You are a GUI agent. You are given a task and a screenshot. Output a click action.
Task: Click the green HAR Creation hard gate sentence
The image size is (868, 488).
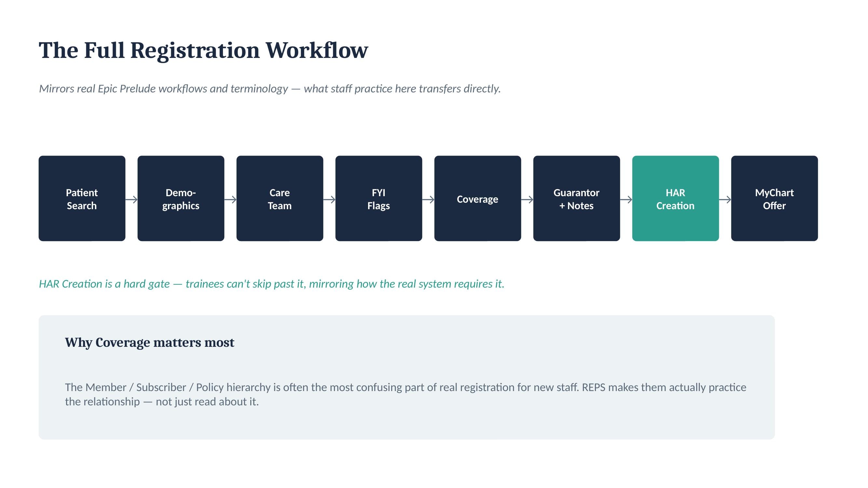click(271, 284)
